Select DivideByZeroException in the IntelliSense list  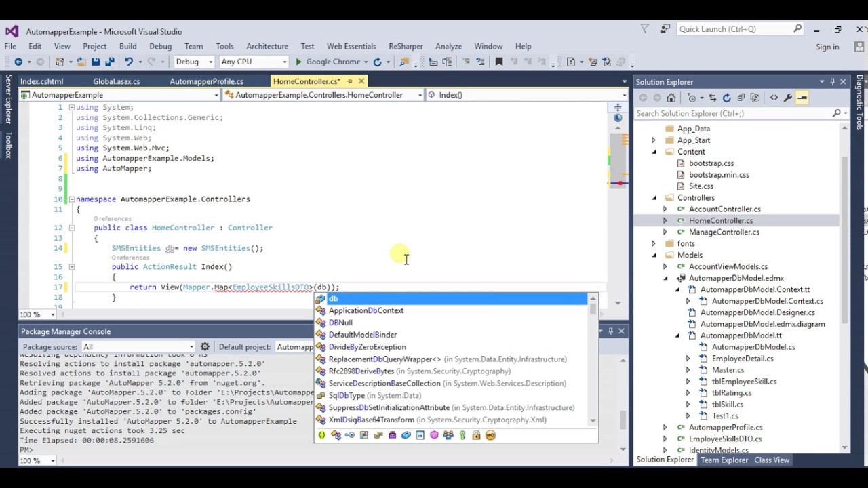coord(367,347)
